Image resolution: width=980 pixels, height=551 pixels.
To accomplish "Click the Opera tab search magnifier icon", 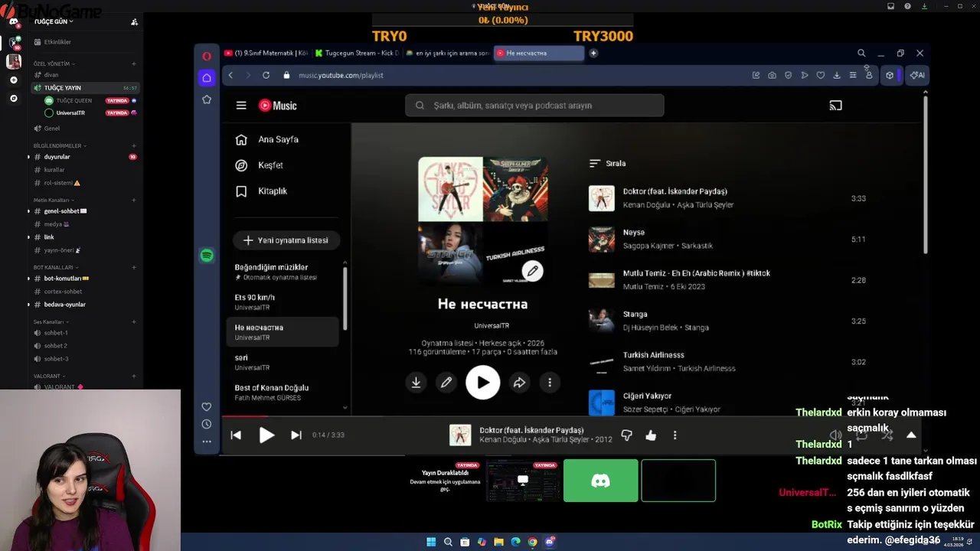I will coord(861,53).
